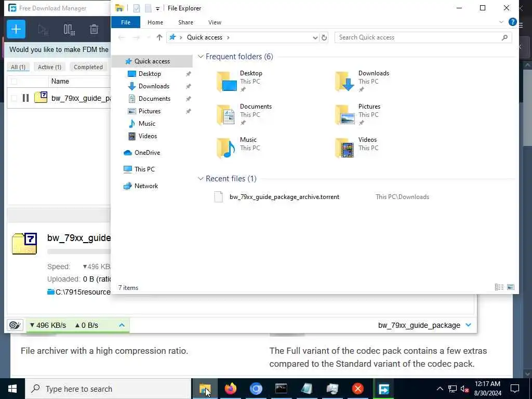532x399 pixels.
Task: Open File Explorer help icon
Action: pyautogui.click(x=513, y=22)
